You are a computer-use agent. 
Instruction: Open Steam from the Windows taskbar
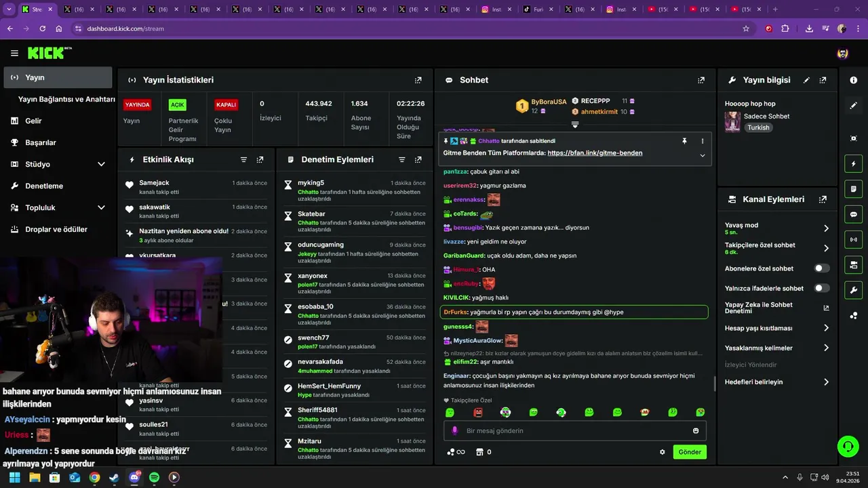114,477
